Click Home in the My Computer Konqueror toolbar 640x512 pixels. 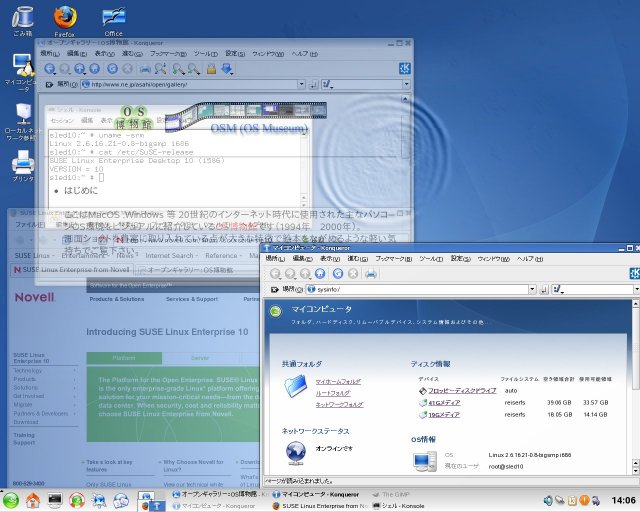click(x=320, y=274)
